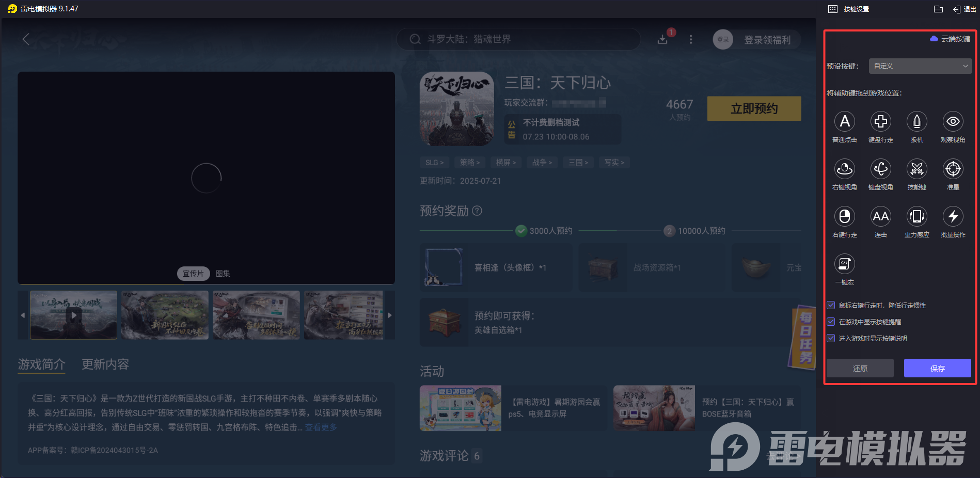Switch to the 更新内容 tab
Screen dimensions: 980x478
click(105, 364)
